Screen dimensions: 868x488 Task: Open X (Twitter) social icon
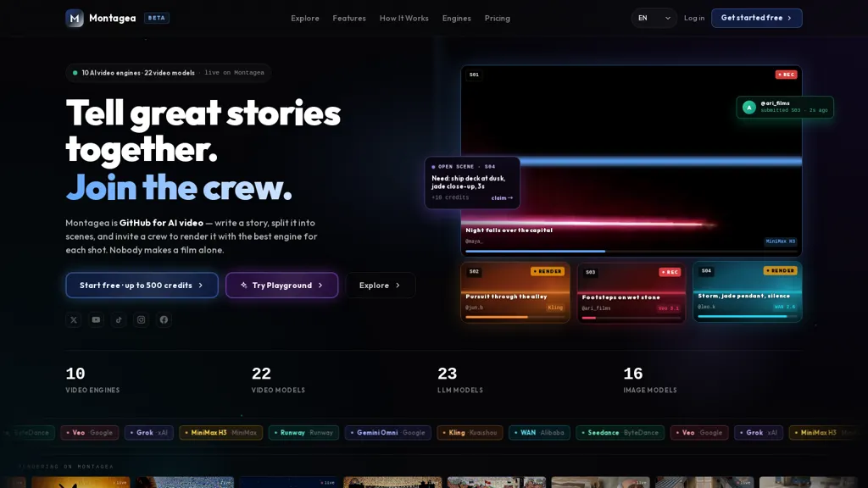74,319
